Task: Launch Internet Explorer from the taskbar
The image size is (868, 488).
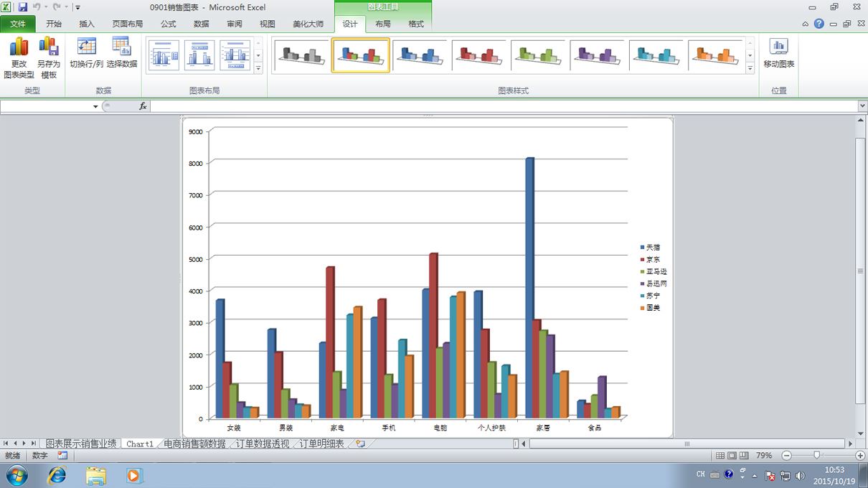Action: (x=56, y=475)
